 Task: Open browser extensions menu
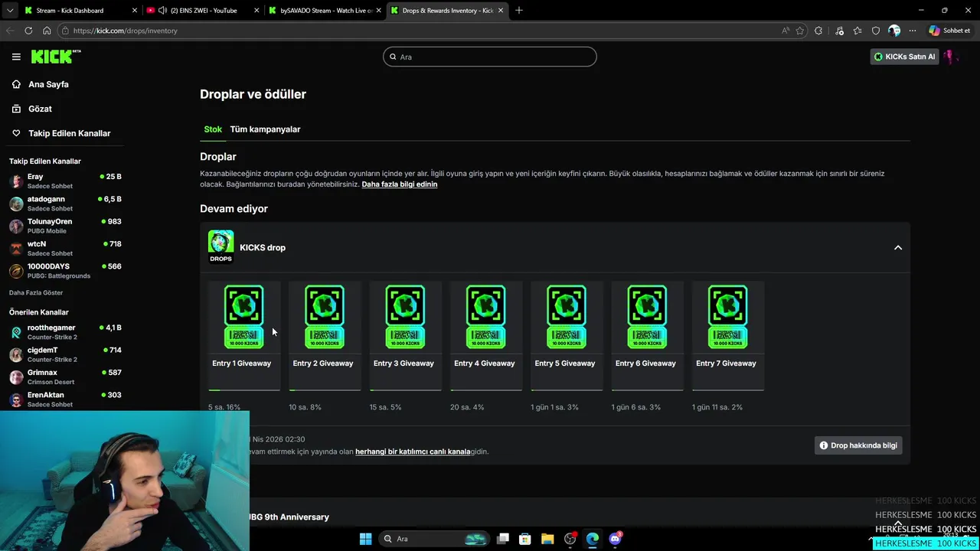pyautogui.click(x=818, y=31)
